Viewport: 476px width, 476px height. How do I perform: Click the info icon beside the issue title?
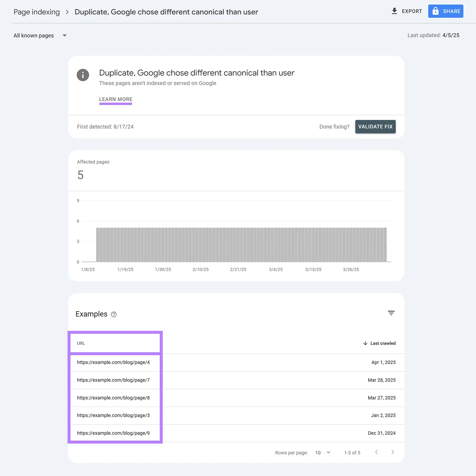pos(83,75)
